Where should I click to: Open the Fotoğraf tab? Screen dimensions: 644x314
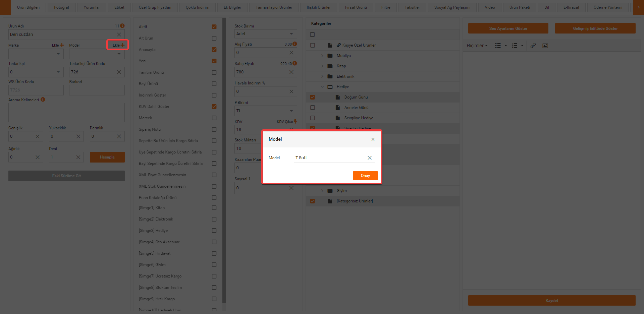(x=62, y=7)
